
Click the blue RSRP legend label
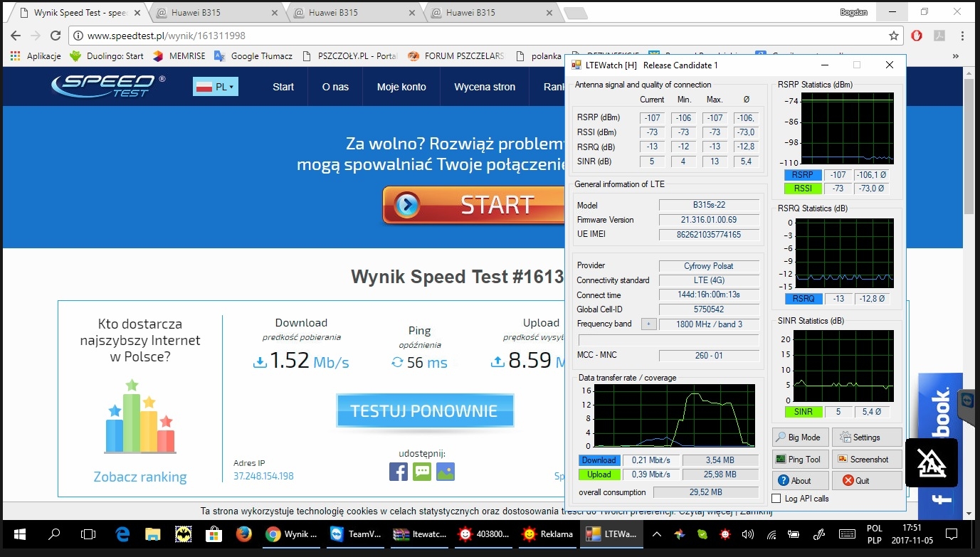(803, 175)
